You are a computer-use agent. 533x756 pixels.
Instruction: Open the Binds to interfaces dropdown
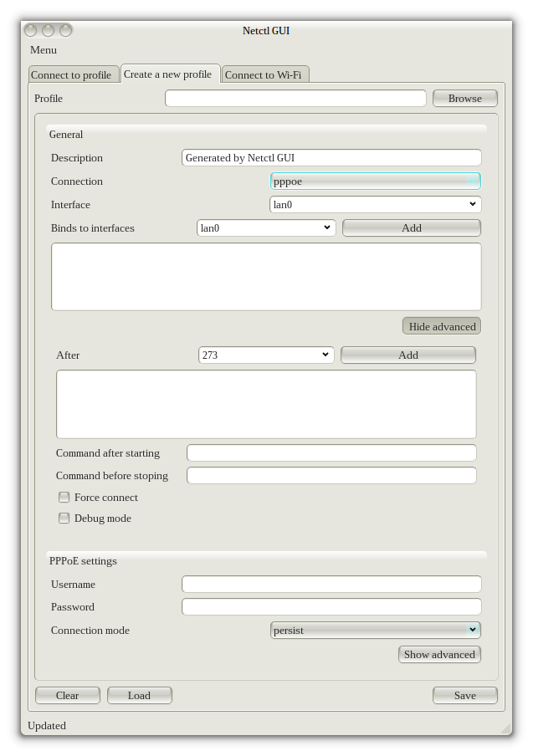click(x=266, y=228)
